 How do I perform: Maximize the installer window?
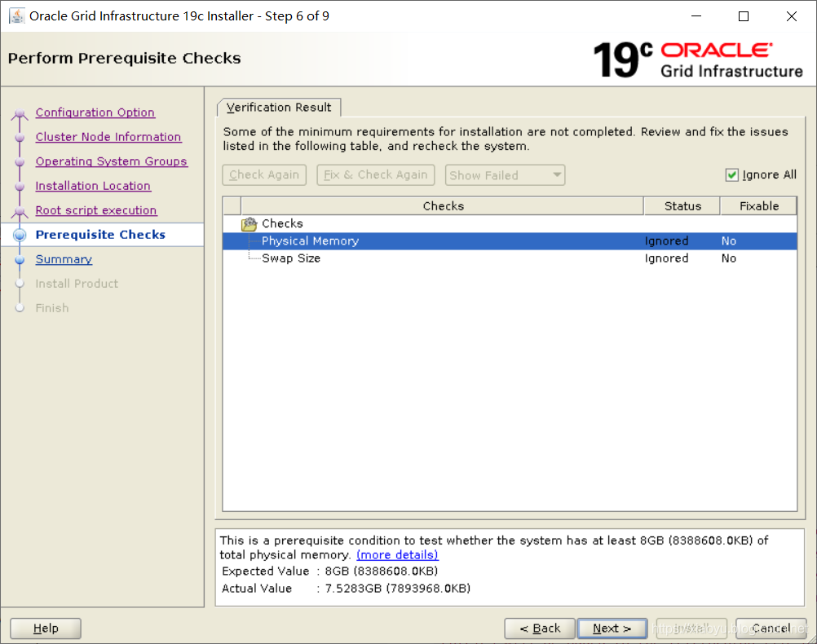744,16
